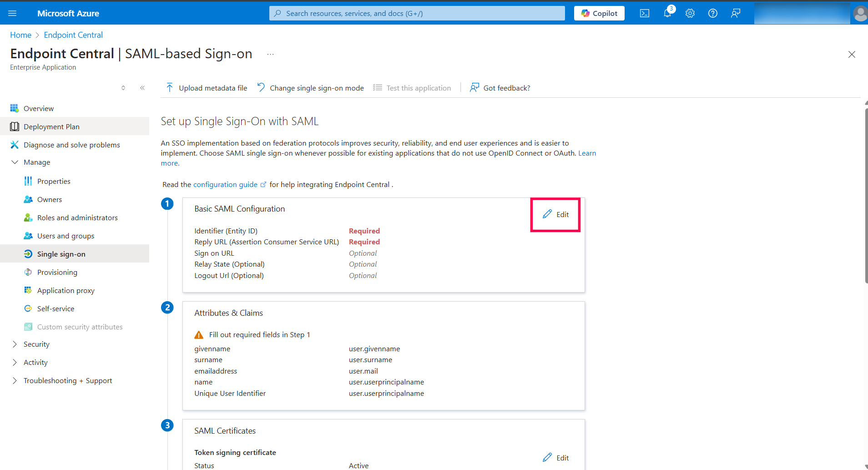The height and width of the screenshot is (470, 868).
Task: Open the help question mark icon
Action: click(713, 13)
